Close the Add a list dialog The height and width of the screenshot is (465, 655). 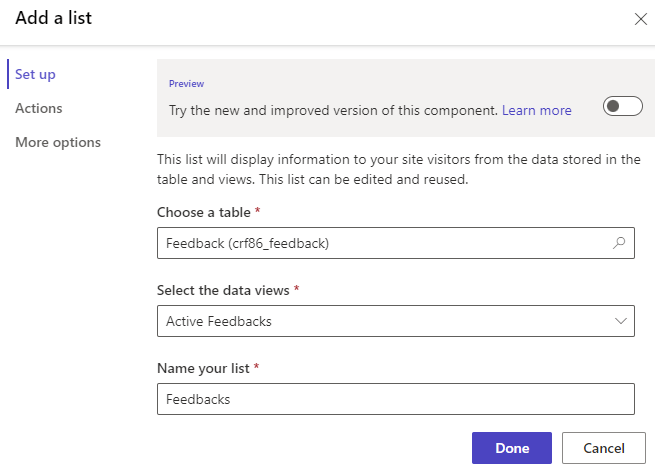[640, 18]
